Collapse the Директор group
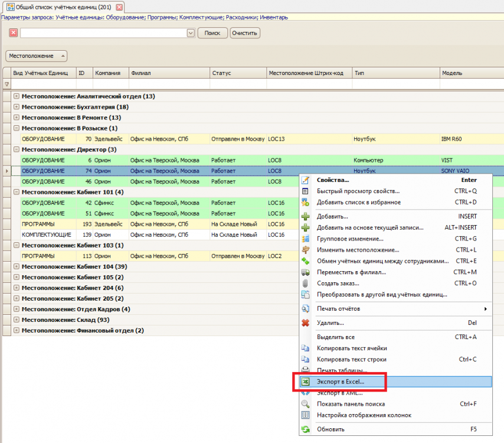 pos(17,149)
